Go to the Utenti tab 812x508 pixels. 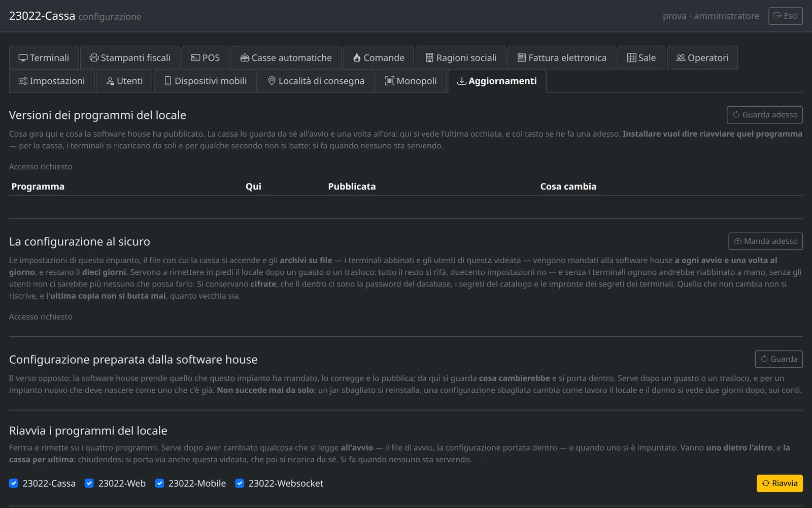(124, 81)
